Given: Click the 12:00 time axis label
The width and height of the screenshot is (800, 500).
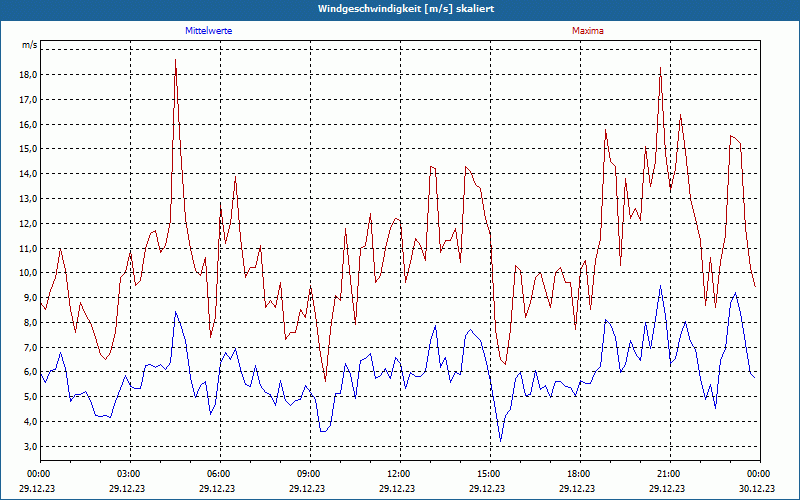Looking at the screenshot, I should coord(400,474).
